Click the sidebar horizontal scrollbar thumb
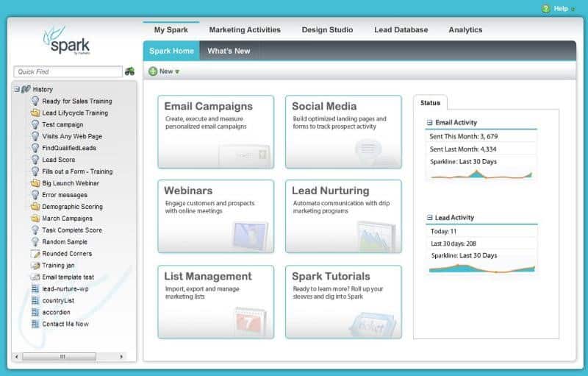The height and width of the screenshot is (376, 588). (60, 356)
